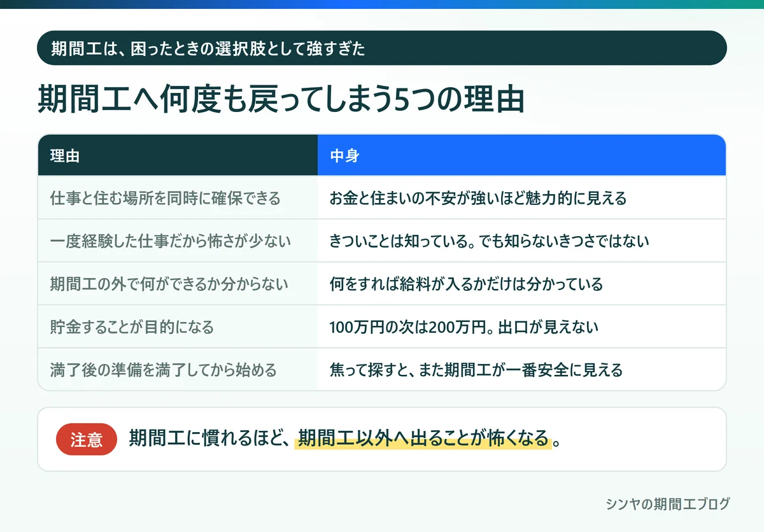Click the 中身 column header
764x532 pixels.
pyautogui.click(x=521, y=155)
